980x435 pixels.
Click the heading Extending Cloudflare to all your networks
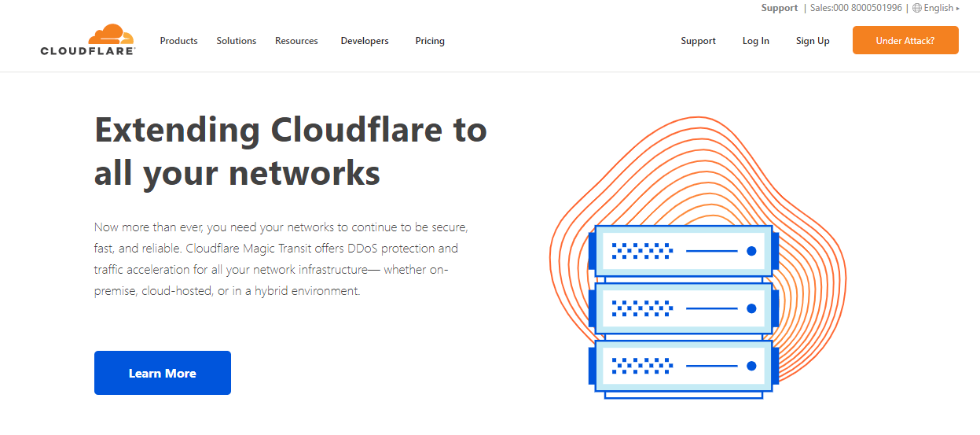click(291, 151)
